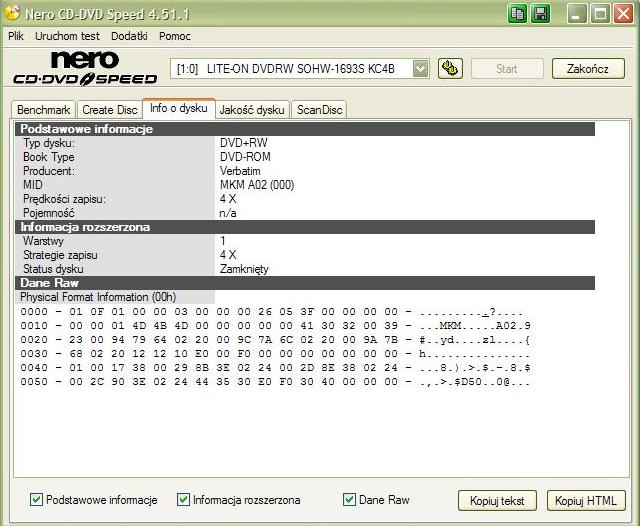Click the Nero disc icon in the title bar
Image resolution: width=640 pixels, height=526 pixels.
12,12
